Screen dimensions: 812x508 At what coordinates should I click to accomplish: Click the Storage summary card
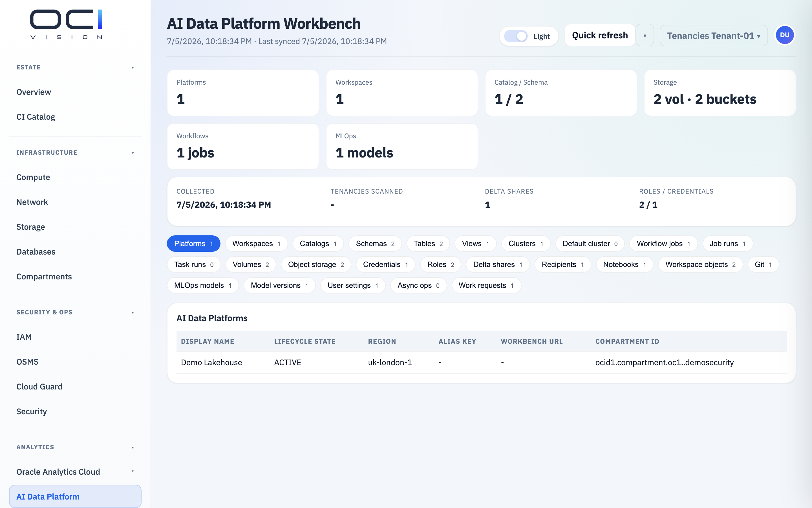(720, 93)
